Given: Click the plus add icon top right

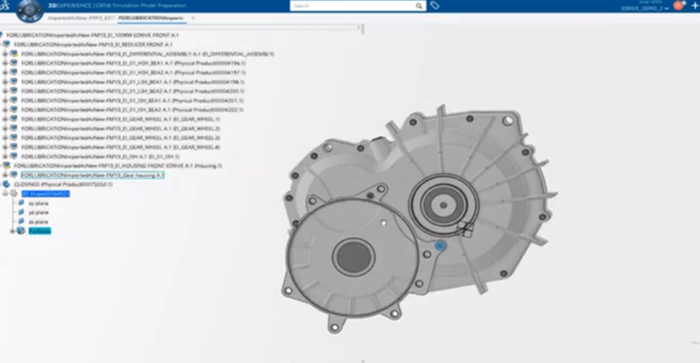Looking at the screenshot, I should [x=695, y=5].
